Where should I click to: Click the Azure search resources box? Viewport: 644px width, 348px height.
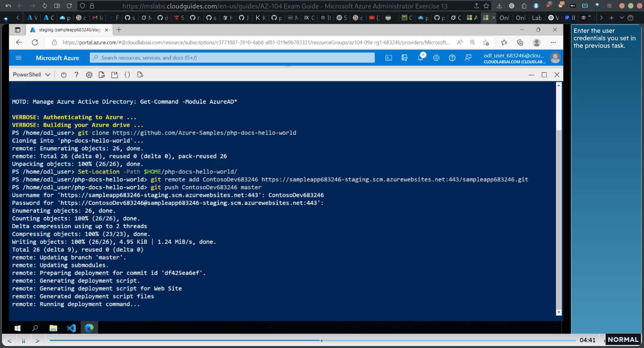232,58
